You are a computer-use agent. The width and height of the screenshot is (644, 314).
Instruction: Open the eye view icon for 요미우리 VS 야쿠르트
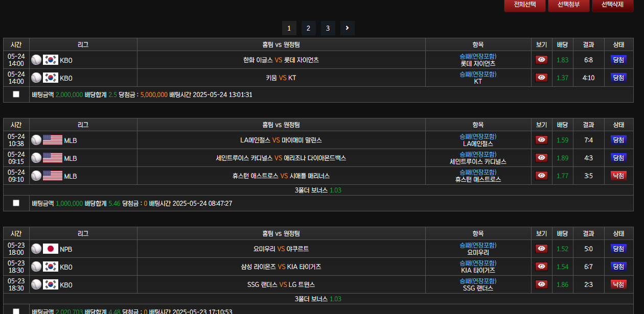pyautogui.click(x=541, y=249)
